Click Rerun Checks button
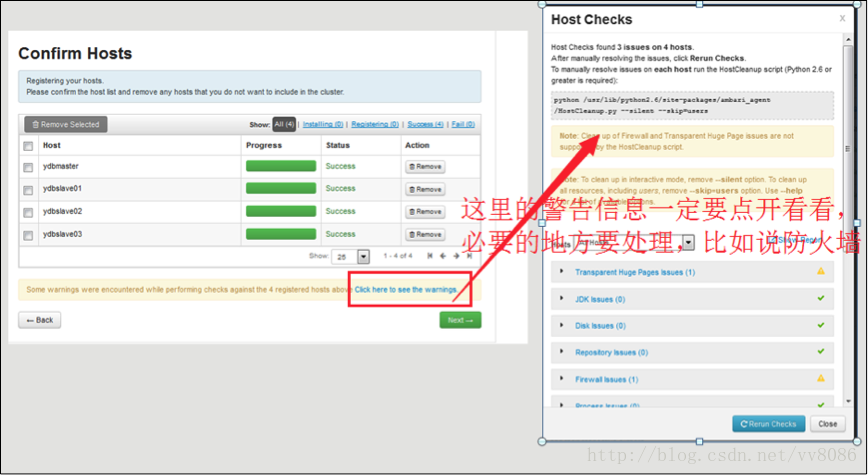The height and width of the screenshot is (475, 868). [768, 424]
